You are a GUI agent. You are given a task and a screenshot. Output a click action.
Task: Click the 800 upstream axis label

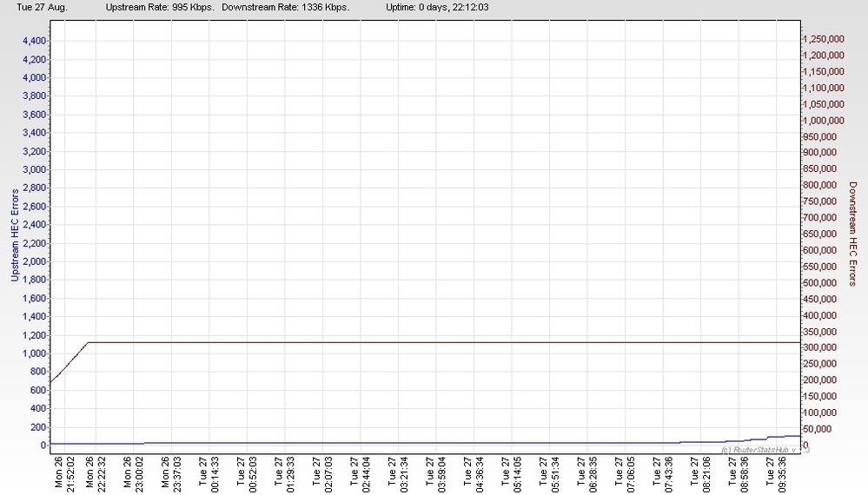click(38, 372)
